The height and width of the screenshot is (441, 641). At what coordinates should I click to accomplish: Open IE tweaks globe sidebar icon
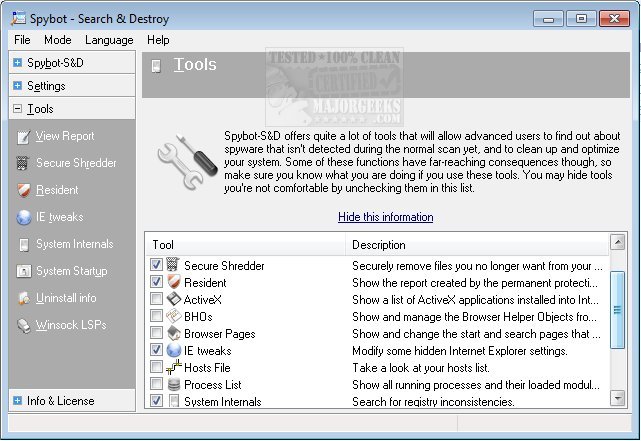(x=24, y=217)
